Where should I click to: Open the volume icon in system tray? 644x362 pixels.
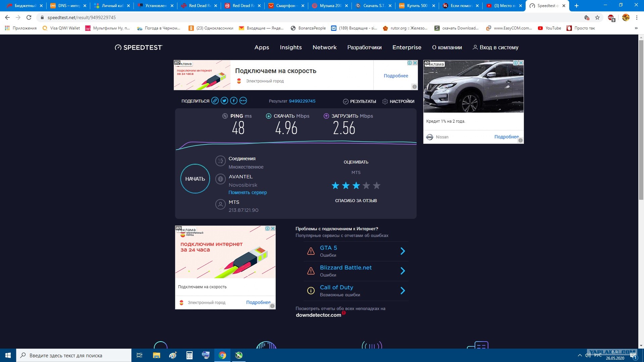point(588,355)
